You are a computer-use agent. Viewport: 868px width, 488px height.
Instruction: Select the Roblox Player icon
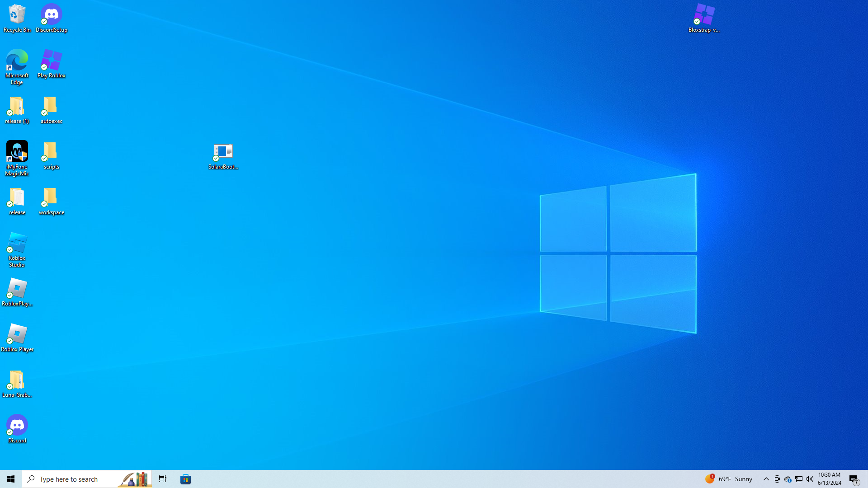coord(17,338)
